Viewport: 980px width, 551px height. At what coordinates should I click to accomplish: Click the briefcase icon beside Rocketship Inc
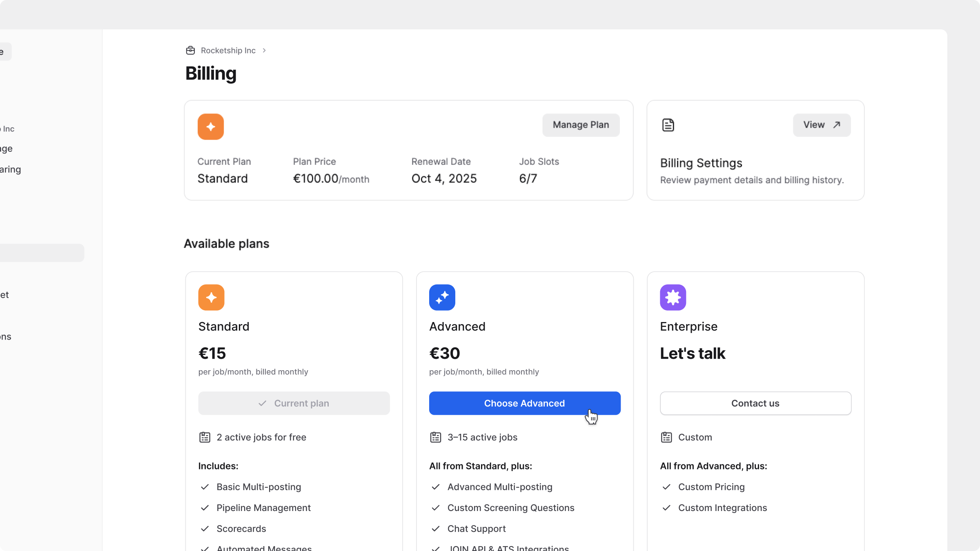point(190,51)
